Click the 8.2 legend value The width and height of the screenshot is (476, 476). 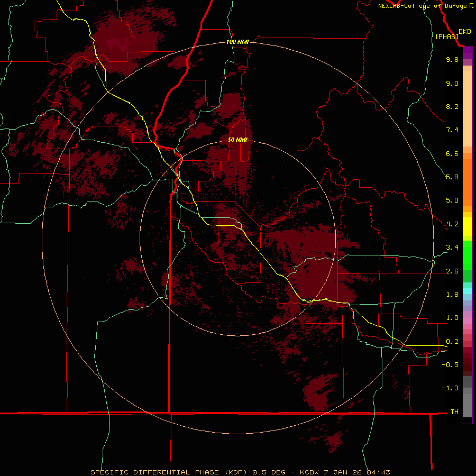pyautogui.click(x=452, y=106)
